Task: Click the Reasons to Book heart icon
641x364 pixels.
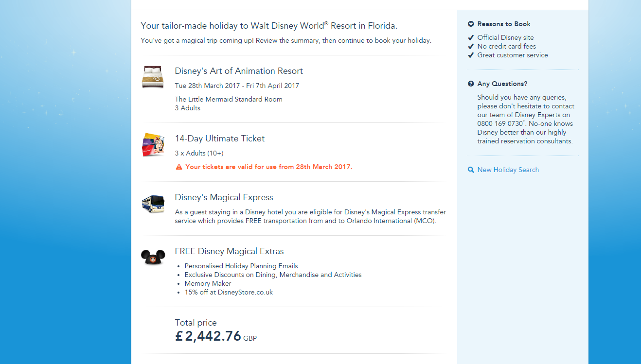Action: point(471,24)
